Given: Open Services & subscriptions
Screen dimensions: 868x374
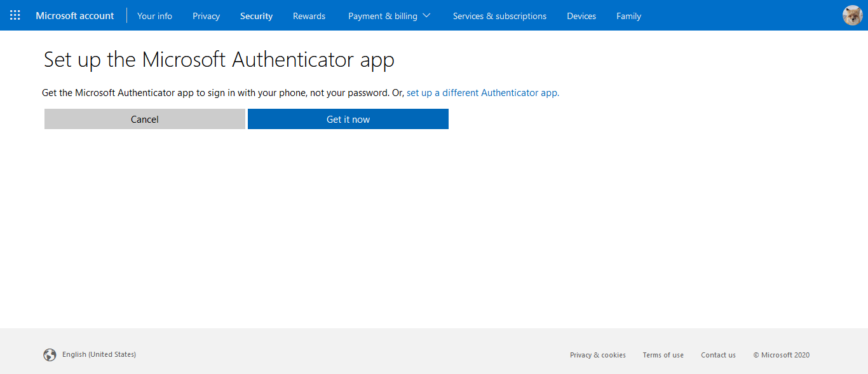Looking at the screenshot, I should pos(499,16).
